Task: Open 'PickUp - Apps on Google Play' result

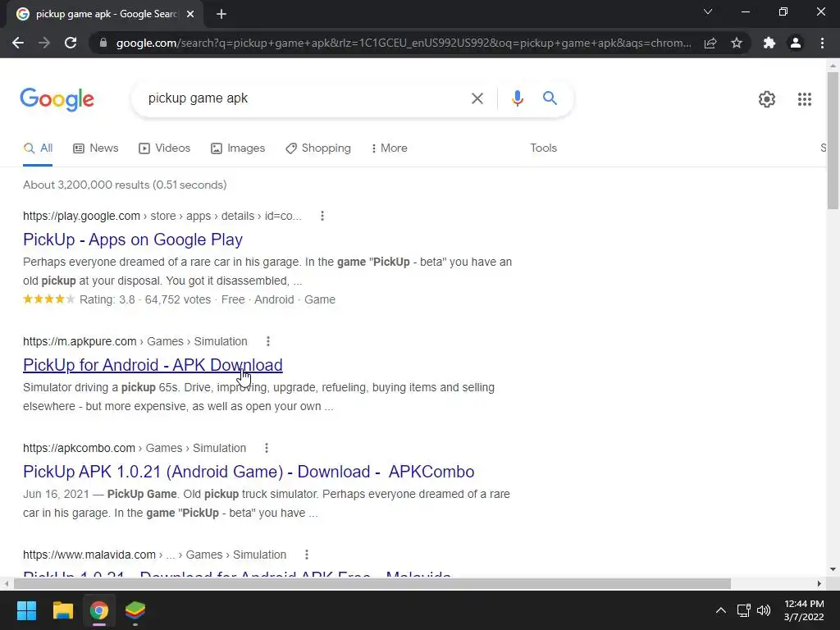Action: tap(133, 240)
